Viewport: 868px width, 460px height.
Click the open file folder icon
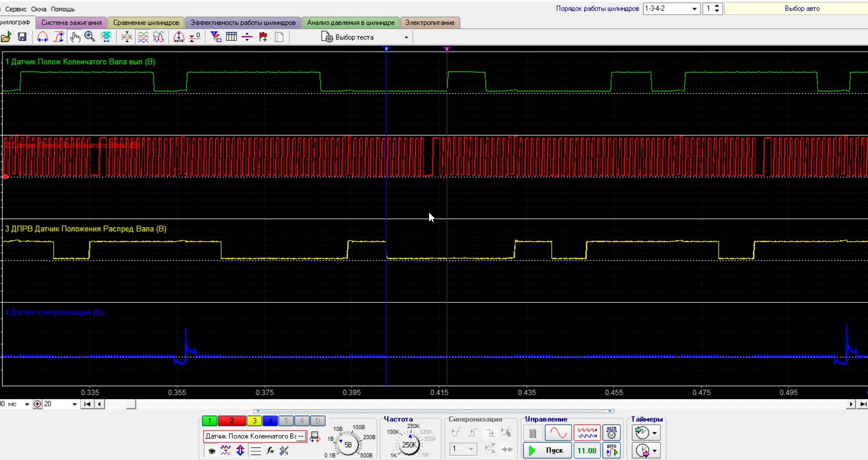(x=6, y=37)
